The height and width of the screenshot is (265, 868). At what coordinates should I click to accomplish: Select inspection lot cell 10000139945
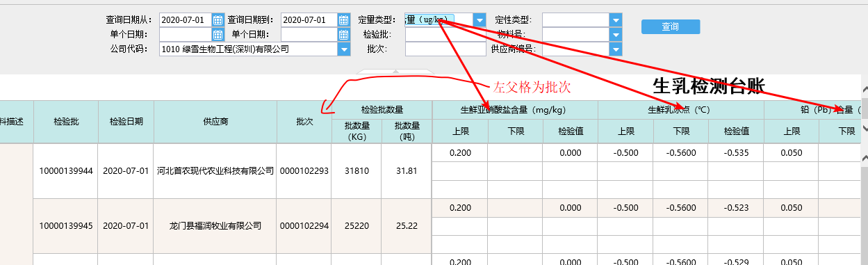(x=66, y=226)
